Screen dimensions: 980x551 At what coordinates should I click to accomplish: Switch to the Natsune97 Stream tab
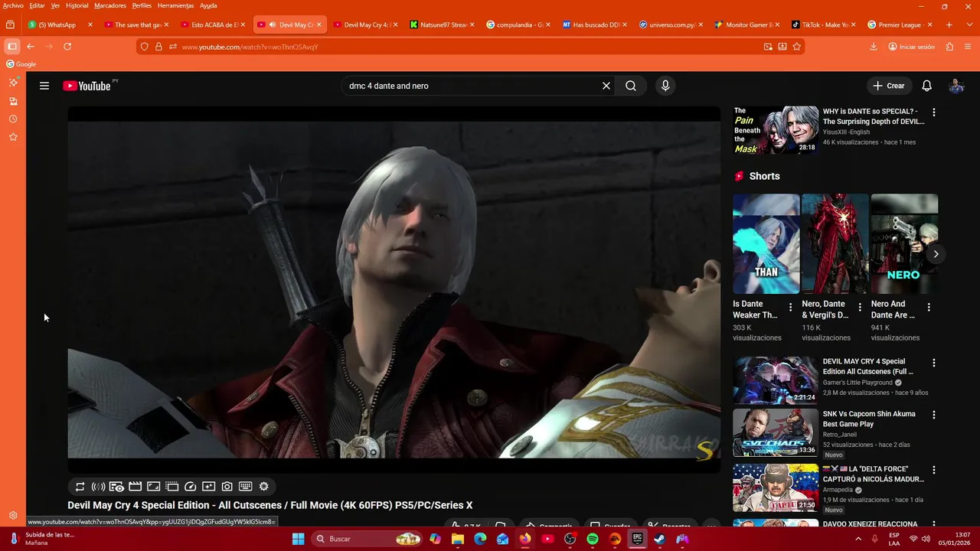point(443,24)
